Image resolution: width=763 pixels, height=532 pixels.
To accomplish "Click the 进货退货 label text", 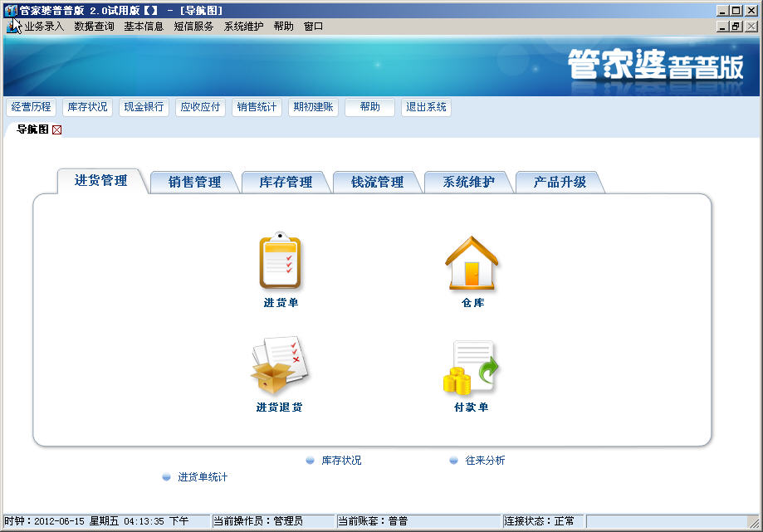I will coord(279,408).
